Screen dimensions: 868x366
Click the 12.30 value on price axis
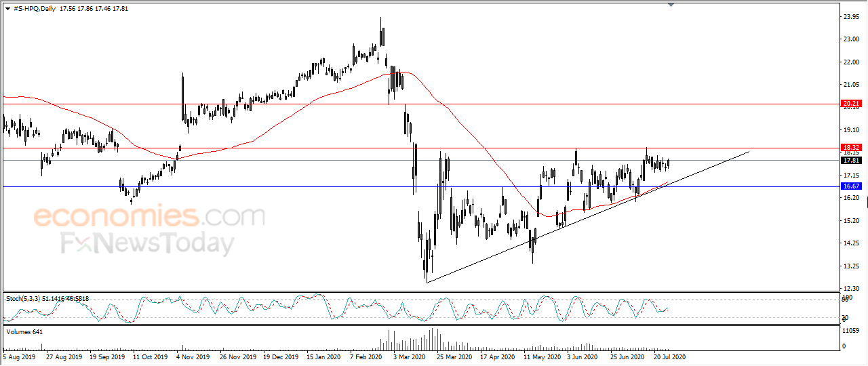pyautogui.click(x=851, y=289)
